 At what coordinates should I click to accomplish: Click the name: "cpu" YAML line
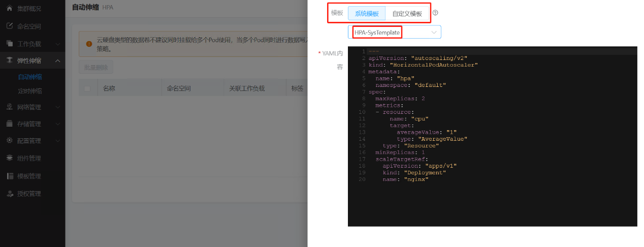coord(409,118)
